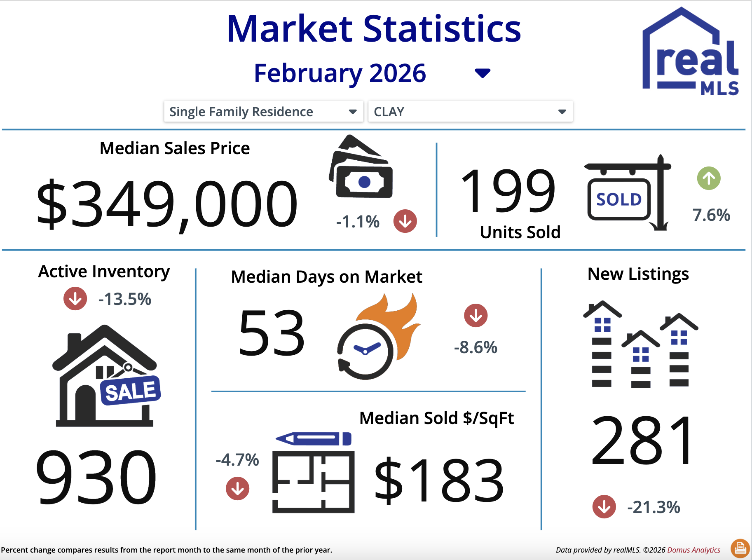Image resolution: width=752 pixels, height=560 pixels.
Task: Click the percent change comparison footnote
Action: [x=166, y=550]
